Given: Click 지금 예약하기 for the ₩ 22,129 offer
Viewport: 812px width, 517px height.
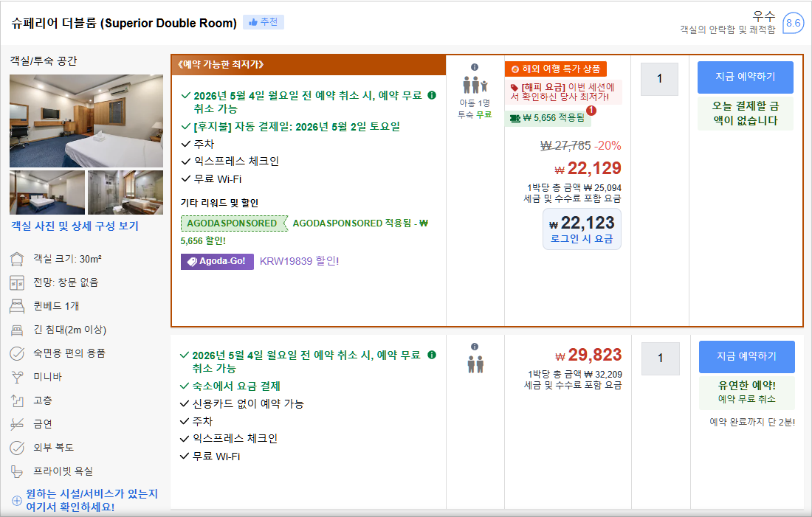Looking at the screenshot, I should tap(746, 77).
